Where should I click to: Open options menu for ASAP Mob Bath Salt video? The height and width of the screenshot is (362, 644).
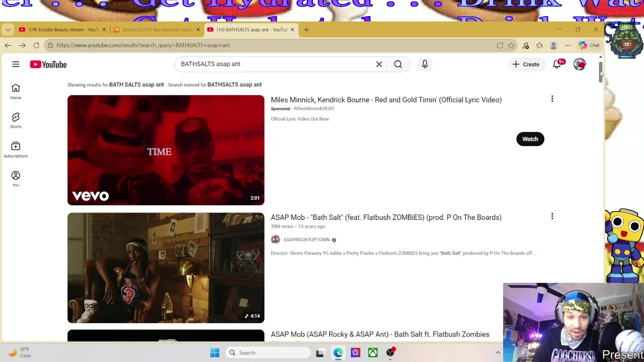tap(552, 217)
